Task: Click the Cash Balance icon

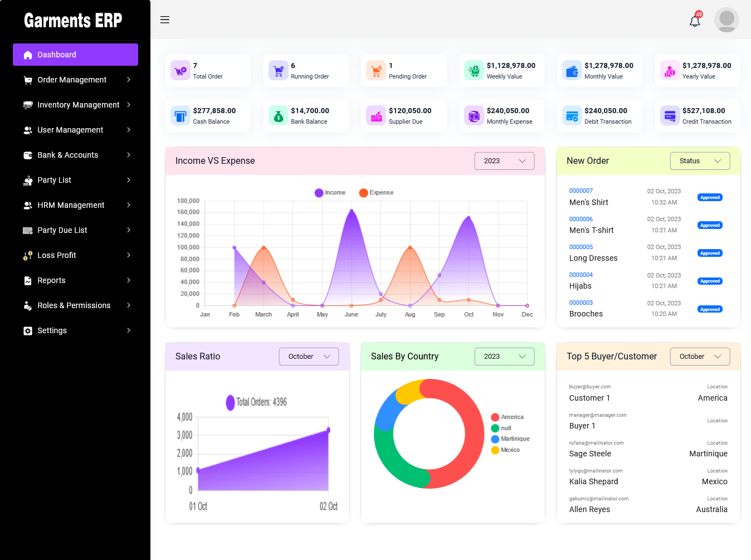Action: tap(180, 116)
